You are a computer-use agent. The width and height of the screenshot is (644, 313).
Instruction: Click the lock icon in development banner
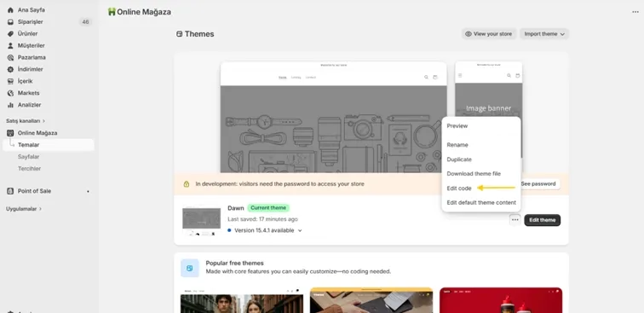click(x=187, y=184)
